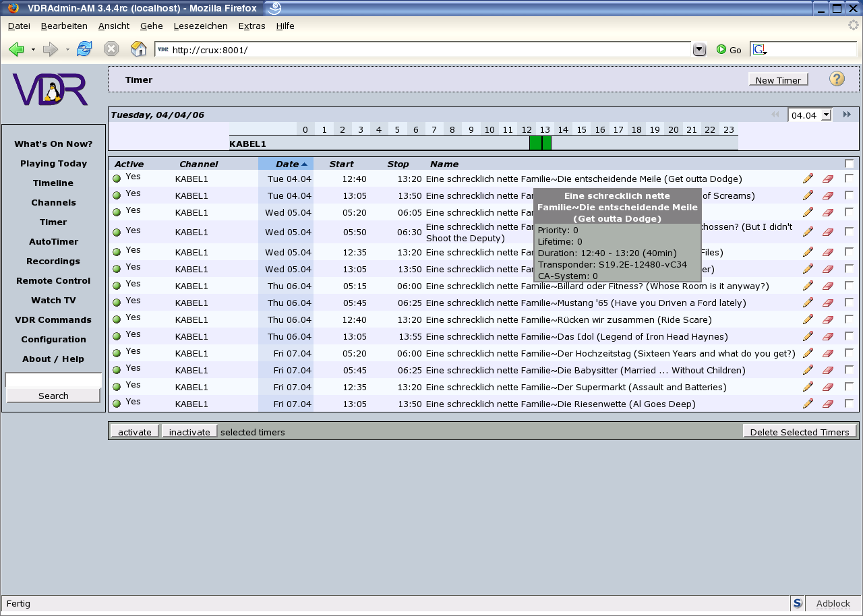Open the Recordings page in sidebar
863x616 pixels.
[x=53, y=261]
